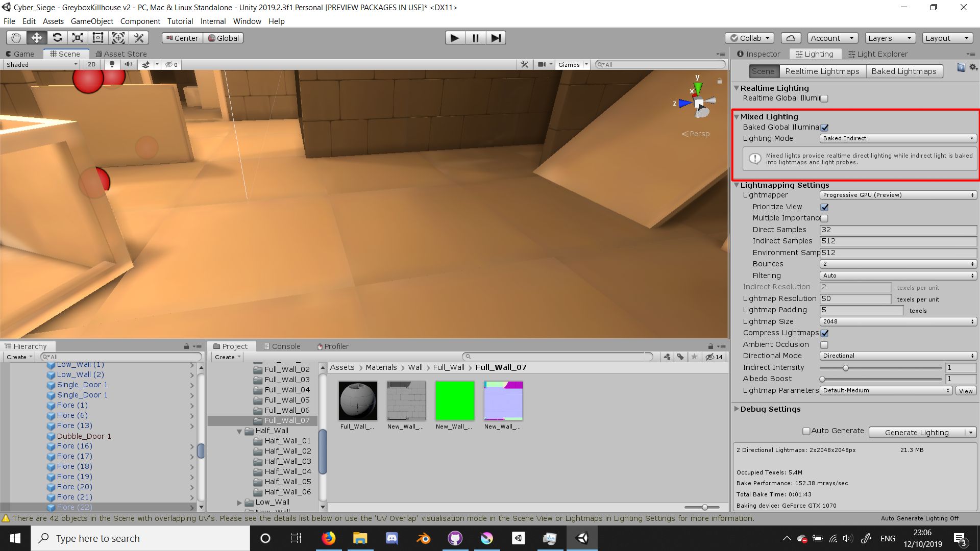Image resolution: width=980 pixels, height=551 pixels.
Task: Click Lightmap Resolution input field
Action: pyautogui.click(x=855, y=298)
